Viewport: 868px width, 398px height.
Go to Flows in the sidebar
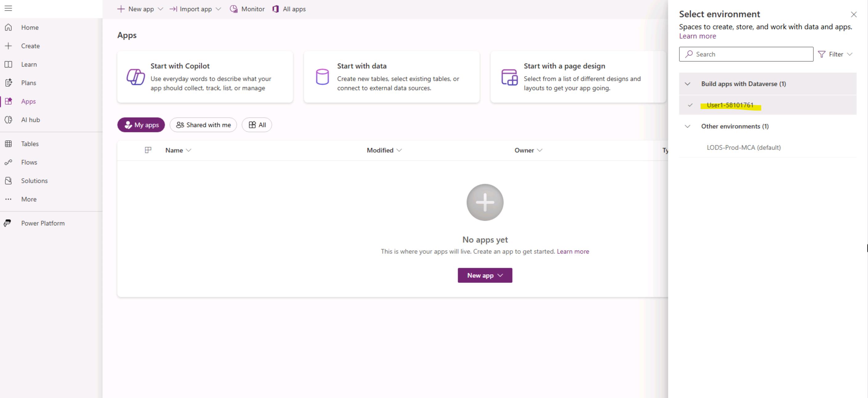29,162
